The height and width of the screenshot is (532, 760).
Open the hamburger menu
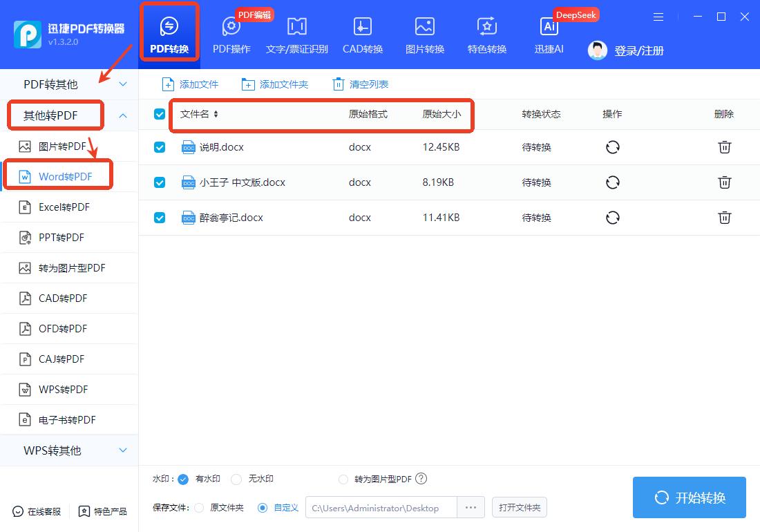coord(658,17)
